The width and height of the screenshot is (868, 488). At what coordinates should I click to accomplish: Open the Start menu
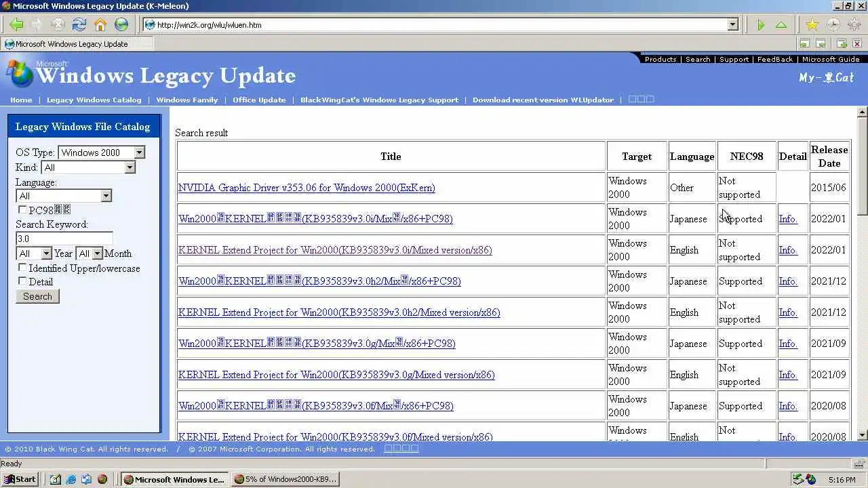[20, 479]
